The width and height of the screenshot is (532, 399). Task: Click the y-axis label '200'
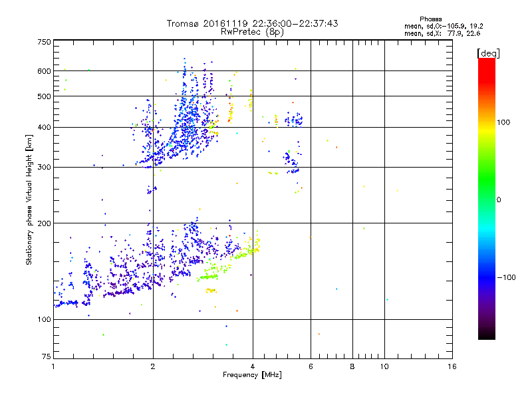[x=44, y=223]
